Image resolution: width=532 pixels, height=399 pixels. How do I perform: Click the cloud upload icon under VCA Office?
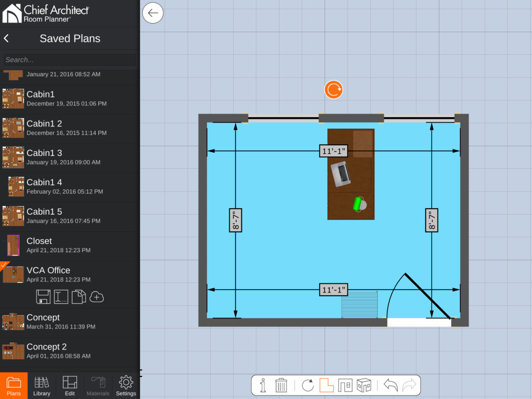97,297
